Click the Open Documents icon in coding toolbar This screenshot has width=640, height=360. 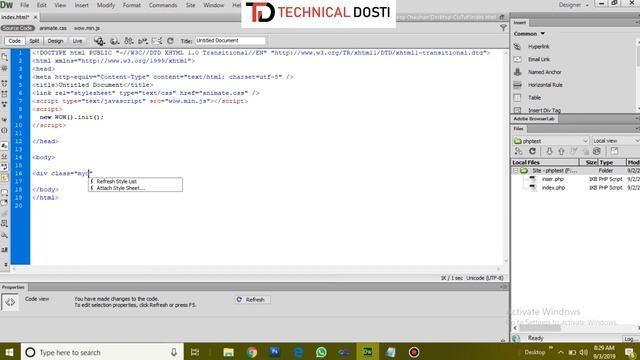click(4, 57)
